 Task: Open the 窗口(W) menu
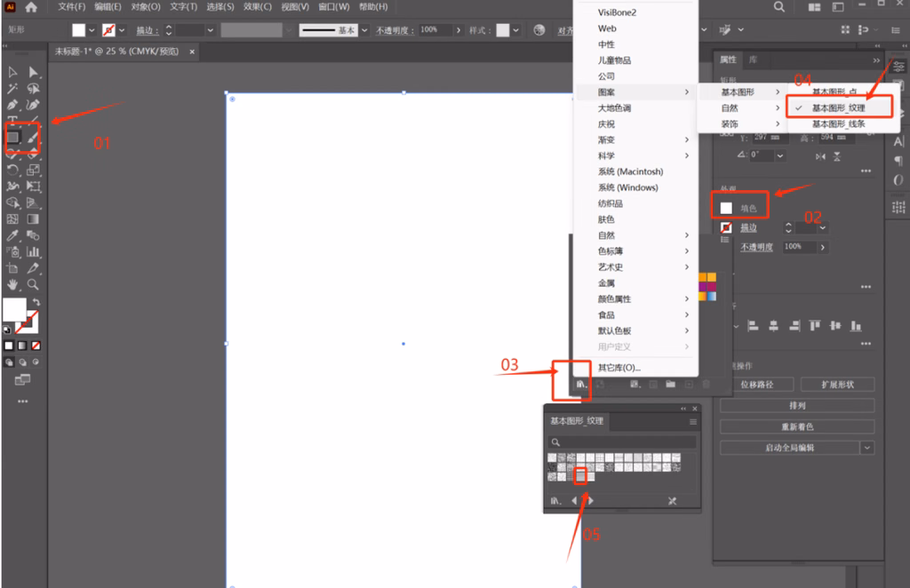(x=334, y=7)
